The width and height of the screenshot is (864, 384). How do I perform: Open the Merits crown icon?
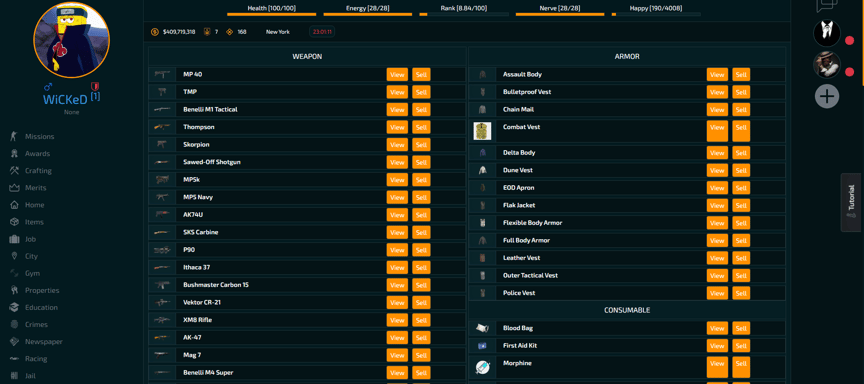tap(14, 188)
